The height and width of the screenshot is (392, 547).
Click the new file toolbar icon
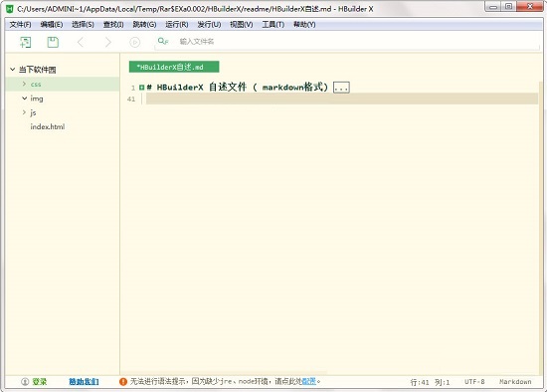[x=26, y=42]
